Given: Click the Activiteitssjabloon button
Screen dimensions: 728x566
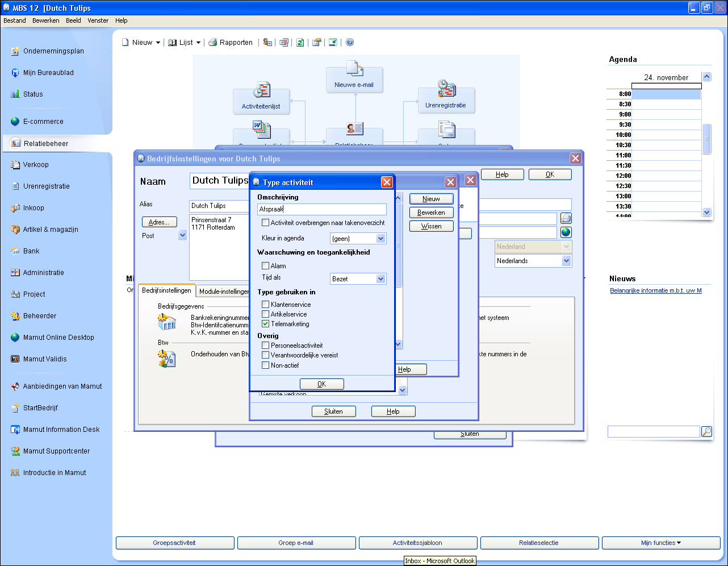Looking at the screenshot, I should pos(417,543).
